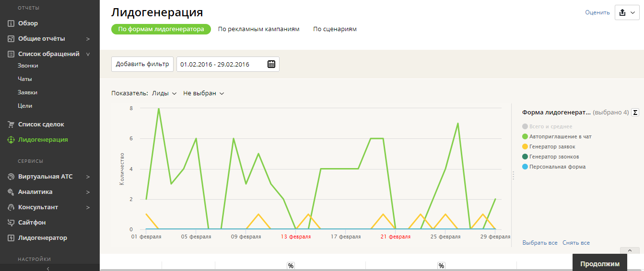The height and width of the screenshot is (271, 644).
Task: Click the Общие отчёты chart icon
Action: coord(11,39)
